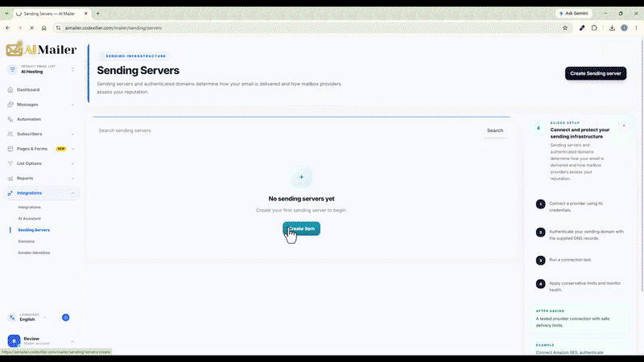Expand the Subscribers menu chevron
644x362 pixels.
point(72,134)
